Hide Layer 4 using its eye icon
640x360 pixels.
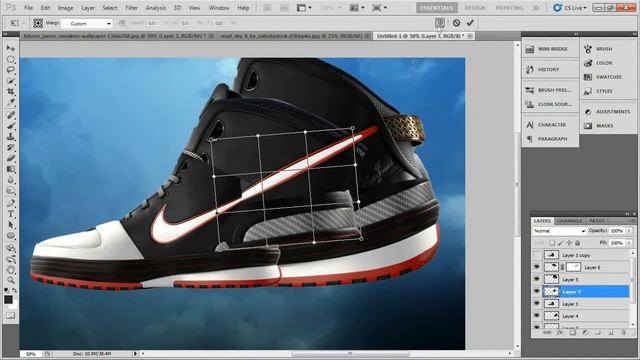pyautogui.click(x=537, y=316)
